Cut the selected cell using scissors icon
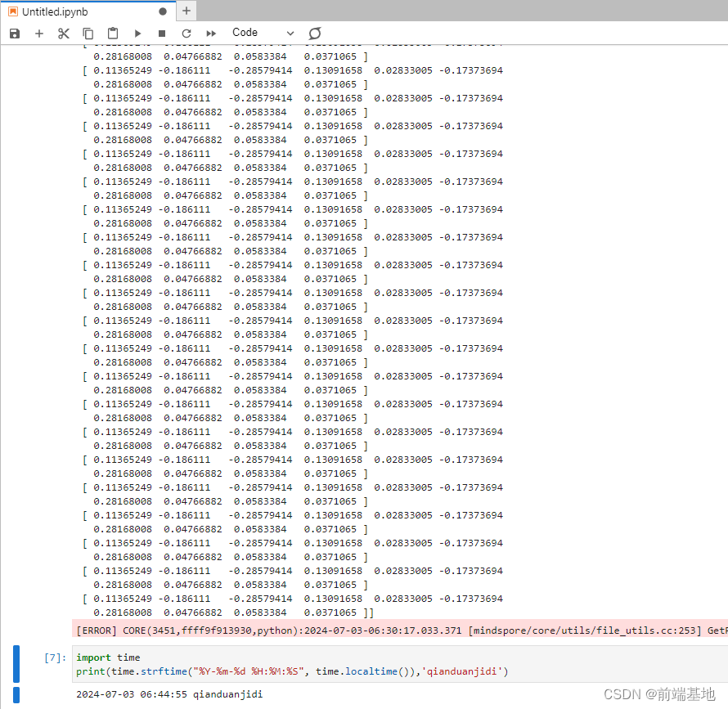Screen dimensions: 728x709 point(64,34)
